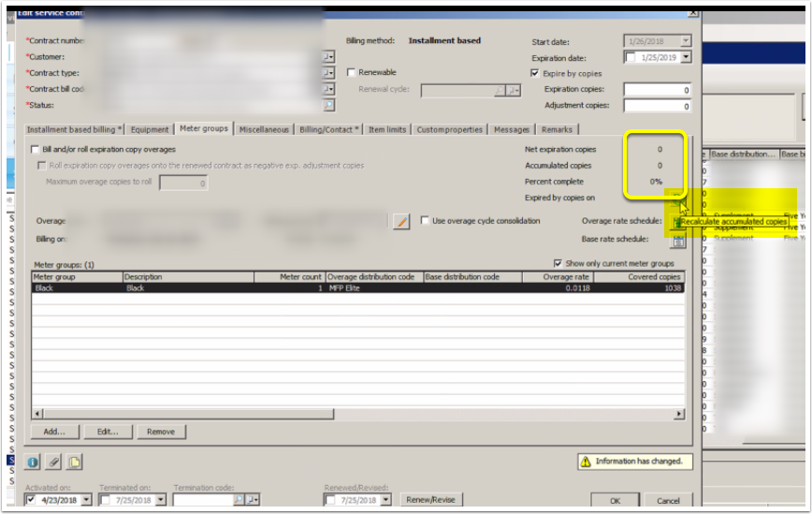Switch to the Miscellaneous tab

(264, 129)
